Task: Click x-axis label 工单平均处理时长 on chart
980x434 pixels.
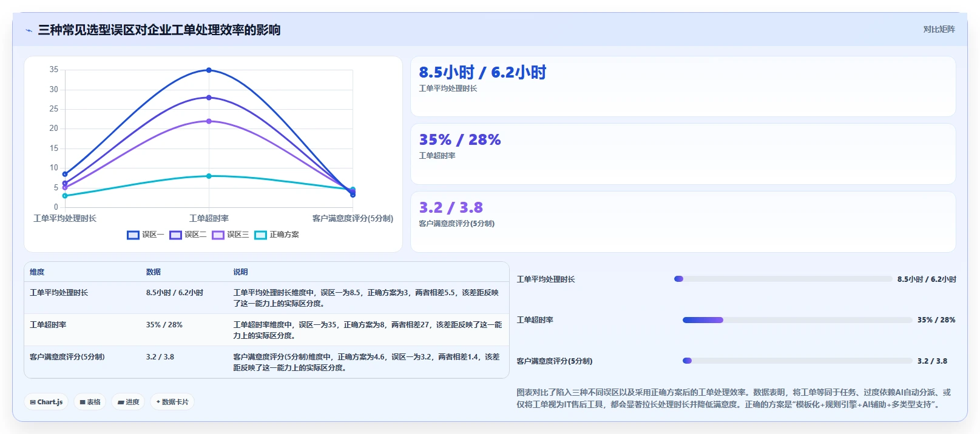Action: (x=65, y=218)
